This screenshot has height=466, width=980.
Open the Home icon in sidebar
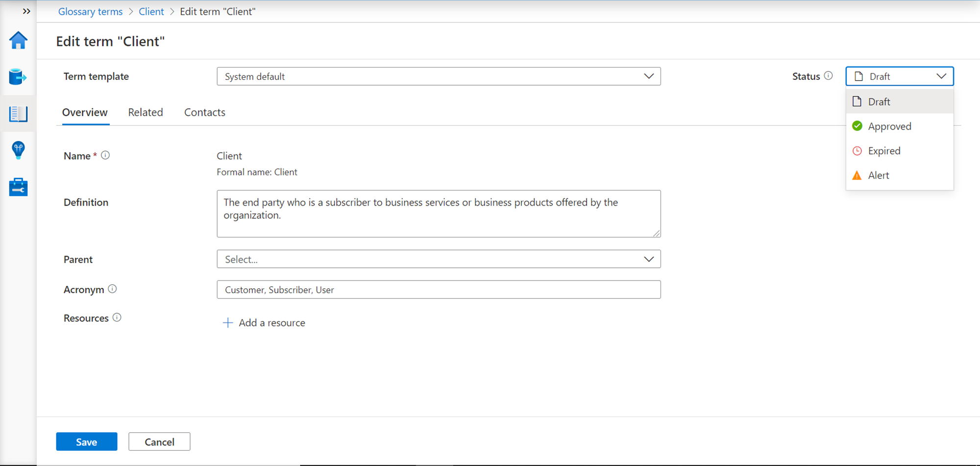(18, 41)
